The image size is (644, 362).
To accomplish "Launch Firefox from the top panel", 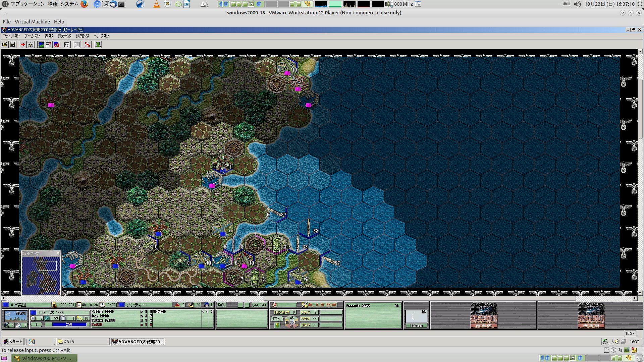I will (x=84, y=4).
